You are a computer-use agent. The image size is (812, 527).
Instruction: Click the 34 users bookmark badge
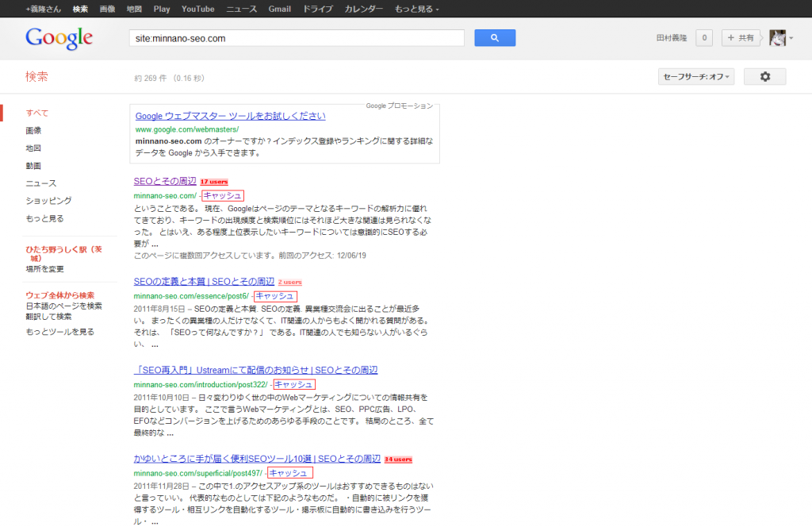pyautogui.click(x=398, y=459)
